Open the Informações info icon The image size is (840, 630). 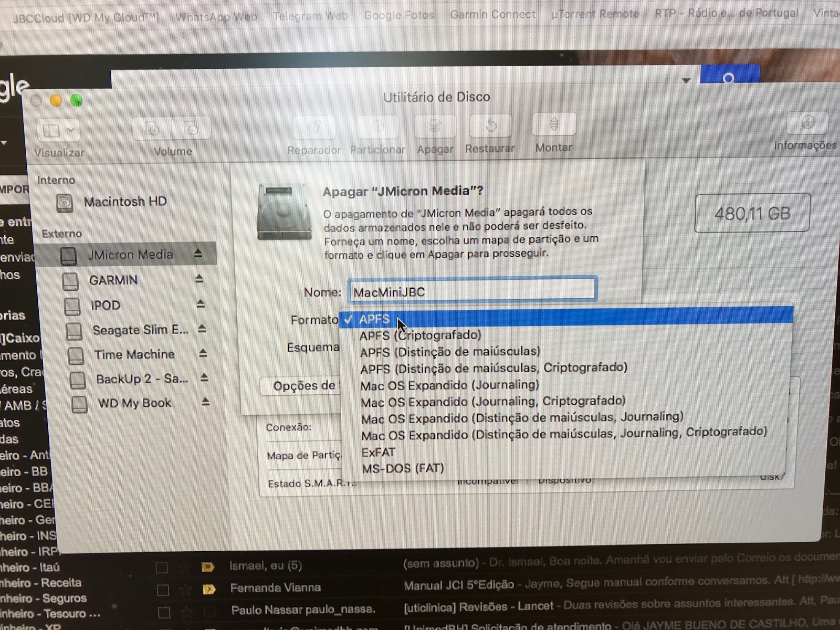point(807,123)
